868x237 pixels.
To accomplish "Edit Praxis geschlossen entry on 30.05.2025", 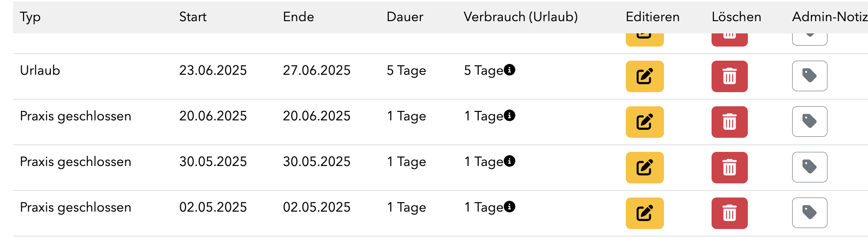I will (645, 167).
